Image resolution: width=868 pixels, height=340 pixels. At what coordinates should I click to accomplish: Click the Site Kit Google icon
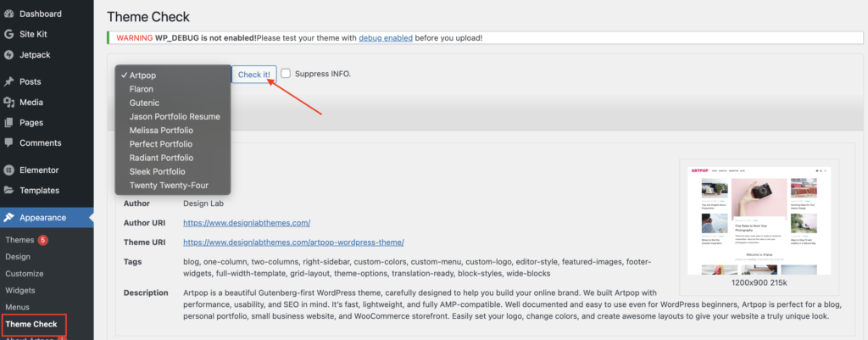[x=8, y=35]
